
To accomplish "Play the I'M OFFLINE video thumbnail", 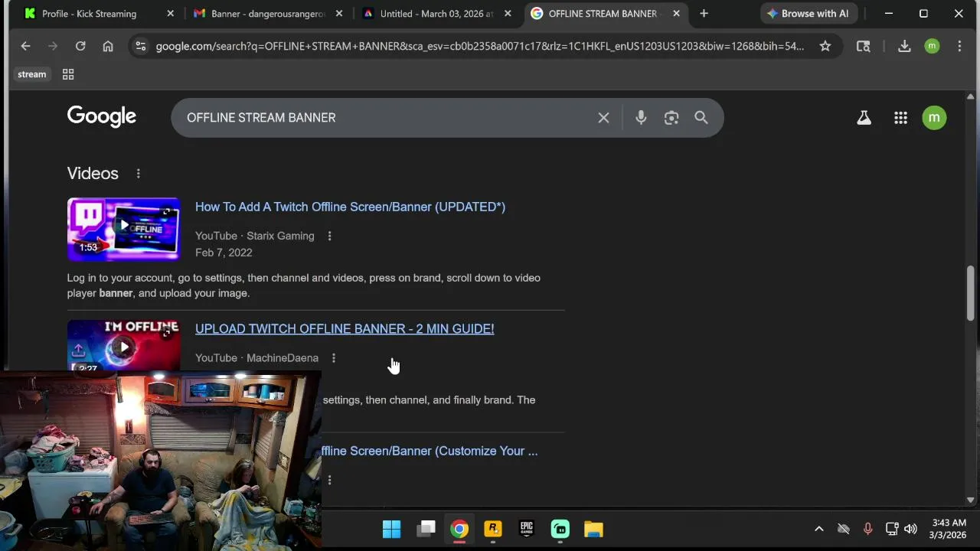I will 123,346.
